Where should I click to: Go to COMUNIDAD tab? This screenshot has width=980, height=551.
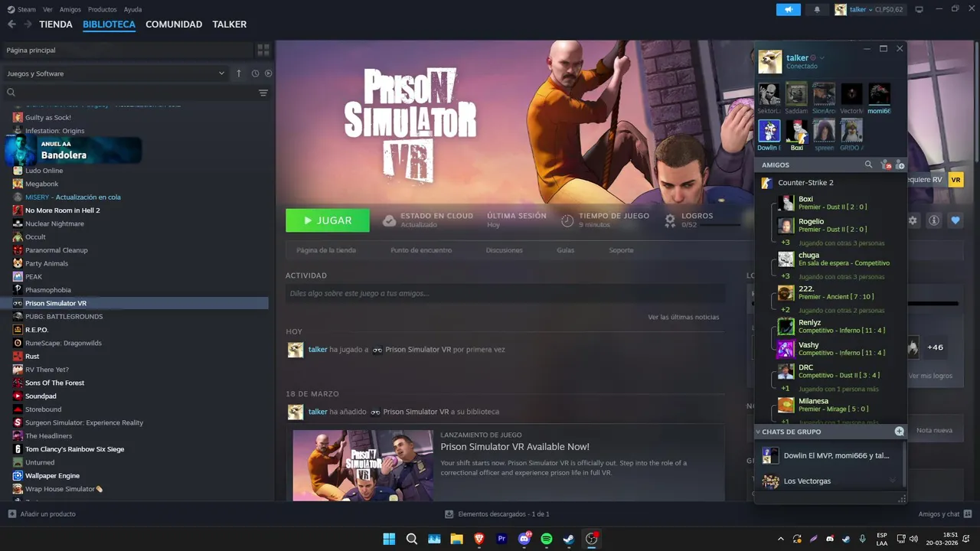coord(174,24)
